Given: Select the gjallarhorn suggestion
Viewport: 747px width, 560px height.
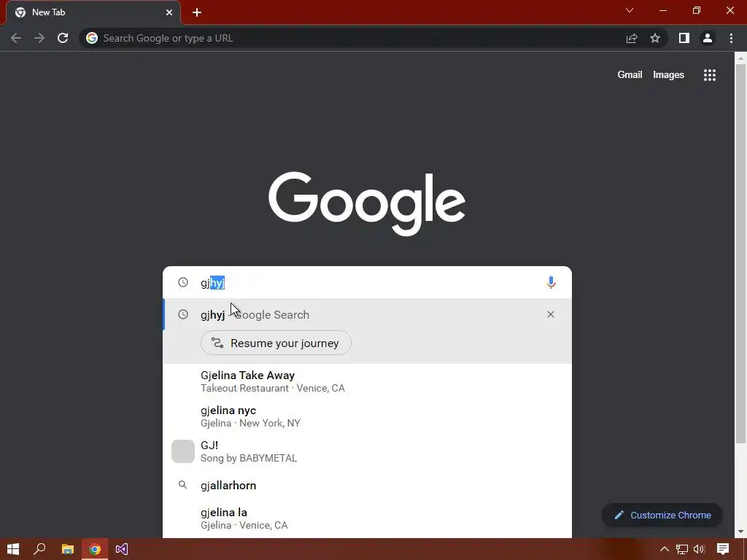Looking at the screenshot, I should (367, 485).
